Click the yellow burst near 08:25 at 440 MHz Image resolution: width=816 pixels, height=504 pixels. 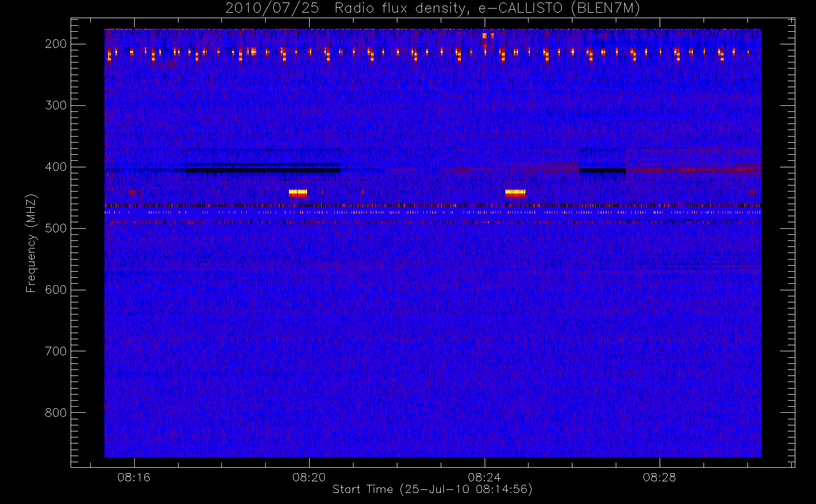[515, 193]
